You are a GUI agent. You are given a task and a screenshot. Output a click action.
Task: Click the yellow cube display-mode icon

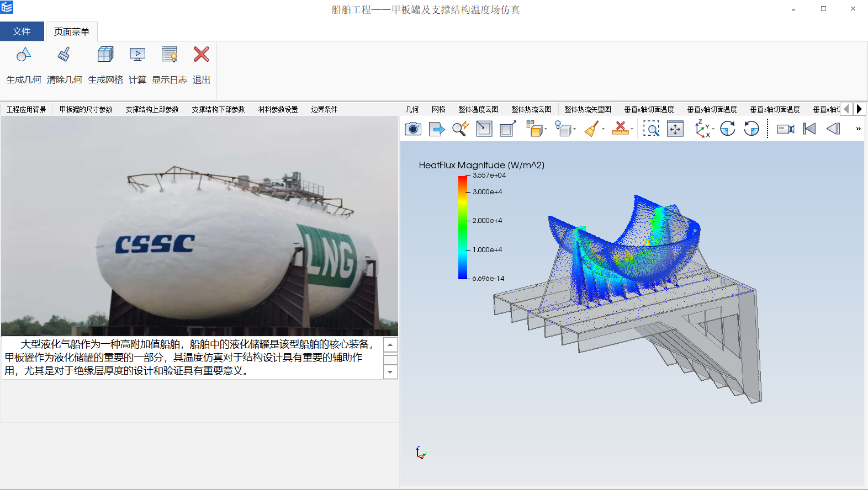tap(534, 129)
